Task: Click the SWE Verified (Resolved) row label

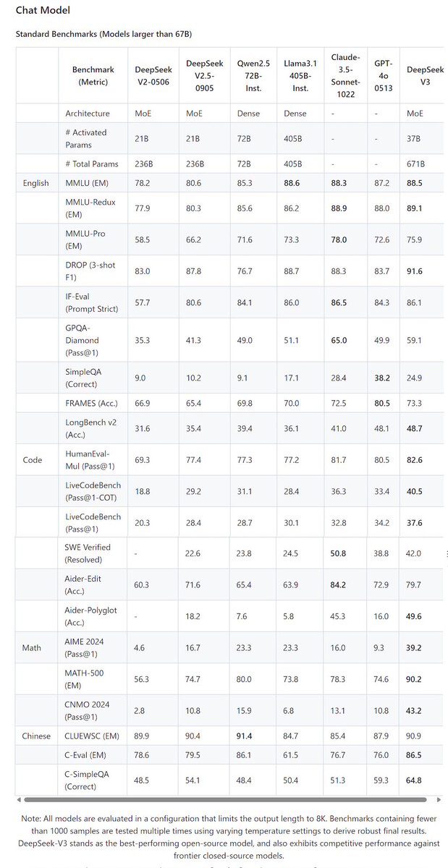Action: point(88,553)
